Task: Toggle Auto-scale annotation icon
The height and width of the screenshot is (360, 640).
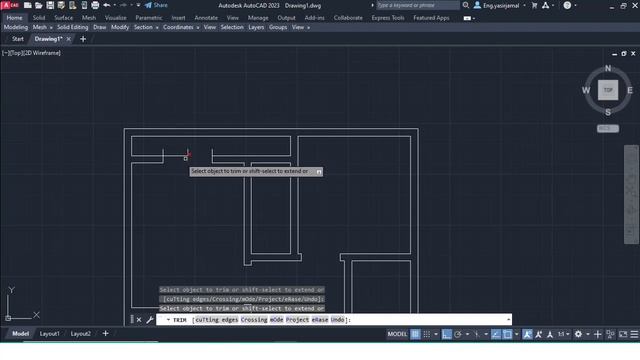Action: pos(538,334)
